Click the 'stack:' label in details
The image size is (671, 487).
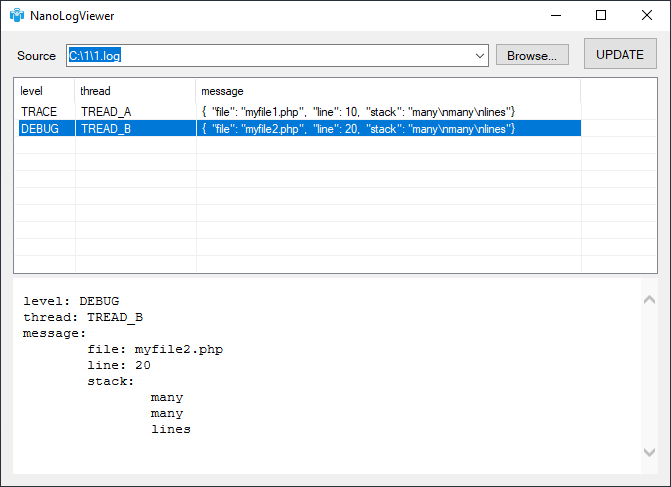point(111,381)
